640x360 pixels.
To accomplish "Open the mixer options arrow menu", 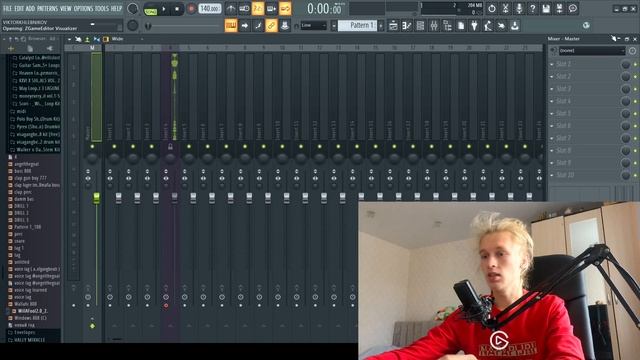I will (69, 39).
